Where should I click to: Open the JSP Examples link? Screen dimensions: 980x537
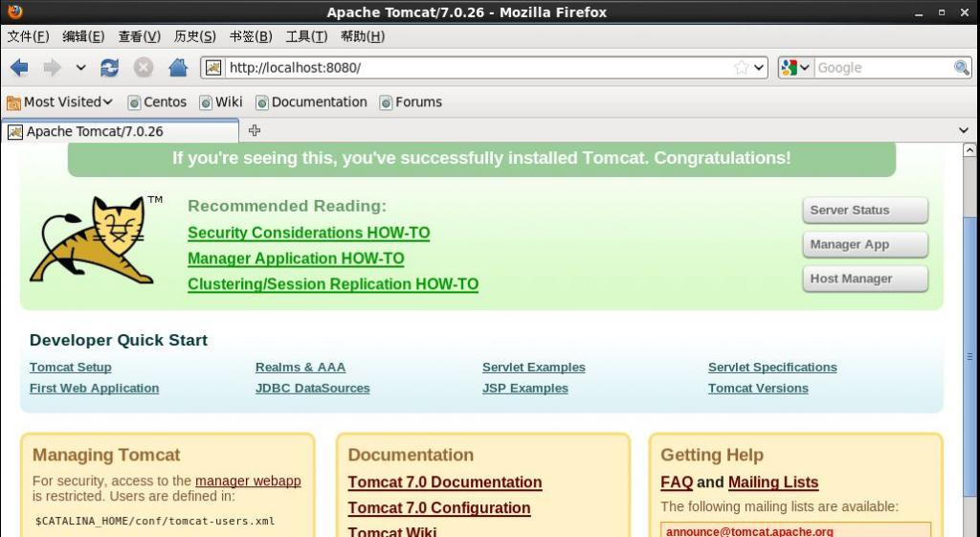pos(525,389)
